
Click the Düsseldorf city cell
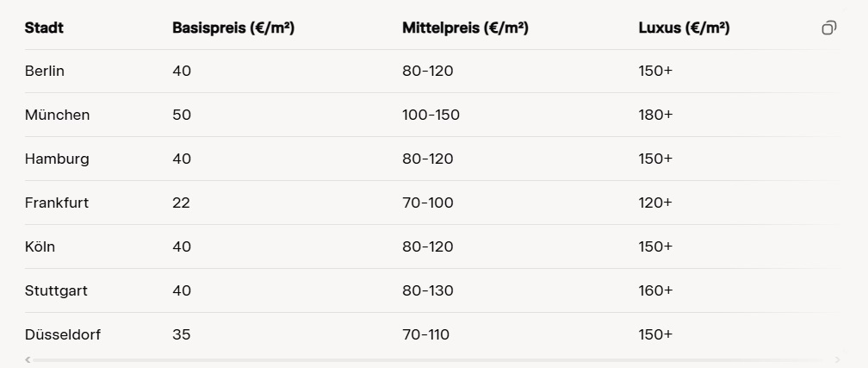click(63, 334)
